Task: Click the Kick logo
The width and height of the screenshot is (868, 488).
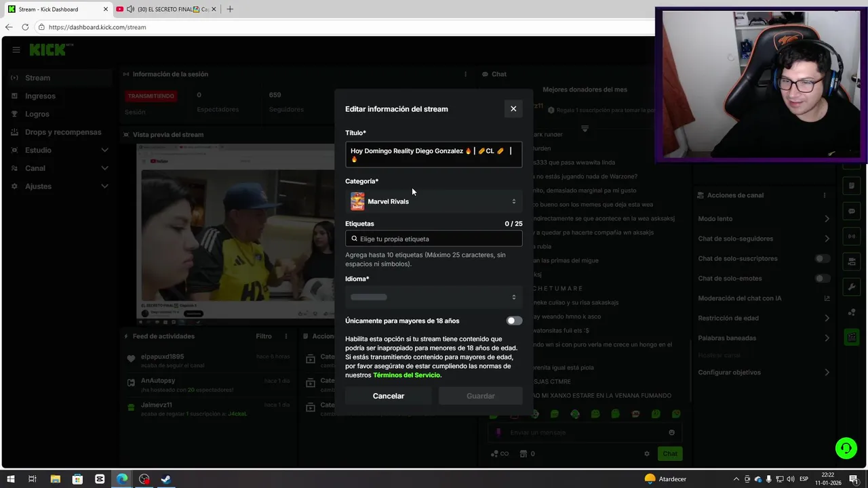Action: pyautogui.click(x=50, y=49)
